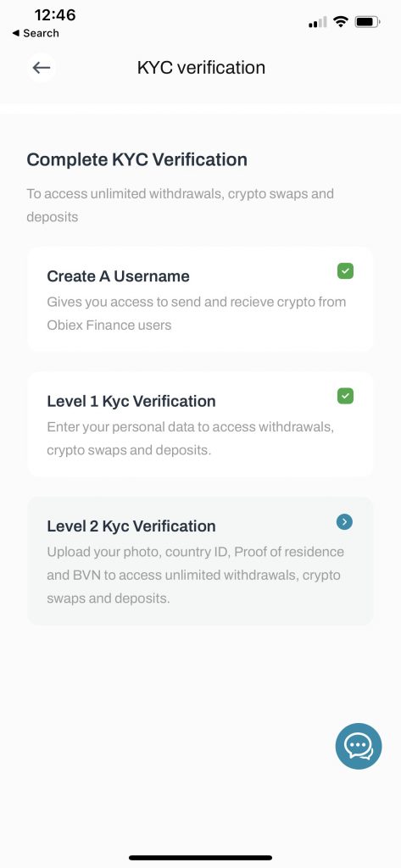Tap the Create A Username title text

(x=118, y=276)
